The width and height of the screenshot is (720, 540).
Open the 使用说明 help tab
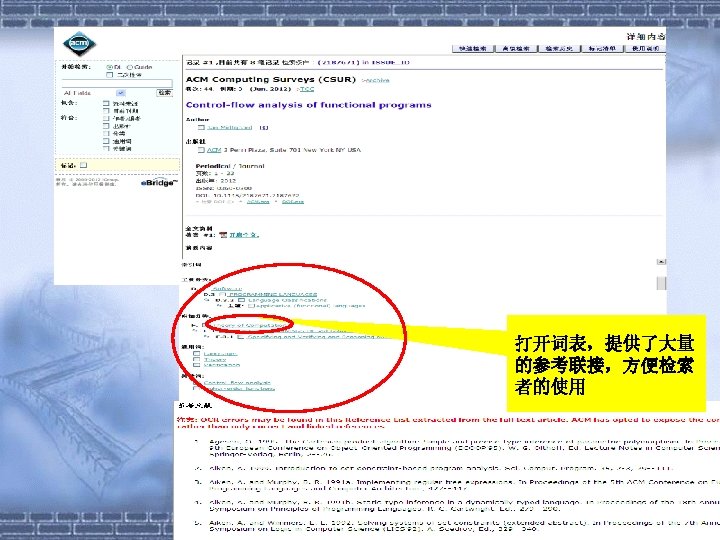point(645,48)
